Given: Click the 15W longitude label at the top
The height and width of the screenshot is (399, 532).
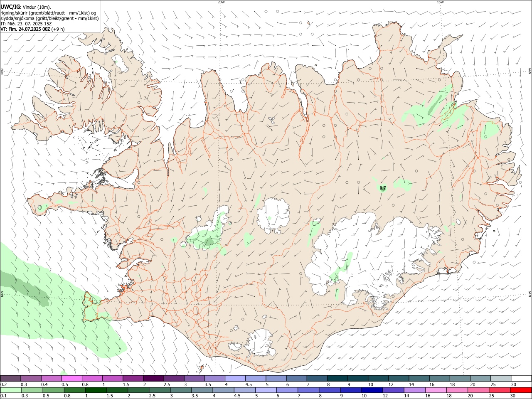Looking at the screenshot, I should click(440, 2).
